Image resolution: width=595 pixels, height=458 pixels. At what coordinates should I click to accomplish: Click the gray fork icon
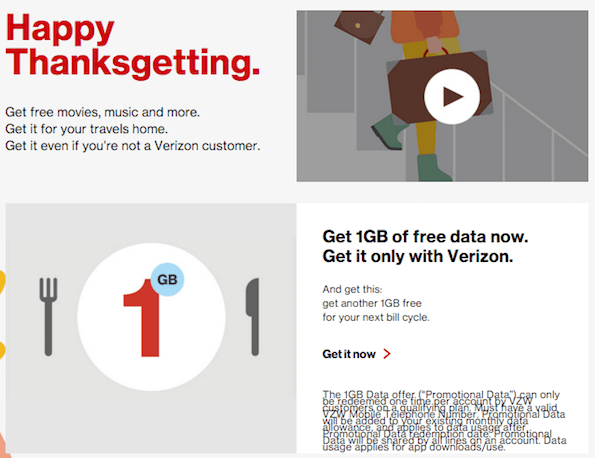(48, 316)
